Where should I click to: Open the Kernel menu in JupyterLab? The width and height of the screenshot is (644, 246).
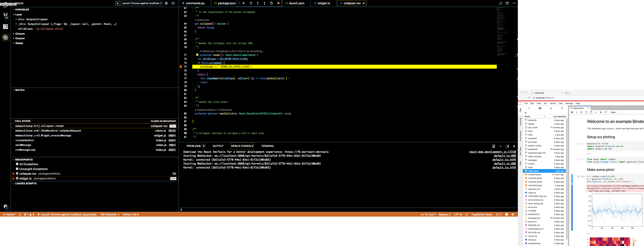click(553, 103)
